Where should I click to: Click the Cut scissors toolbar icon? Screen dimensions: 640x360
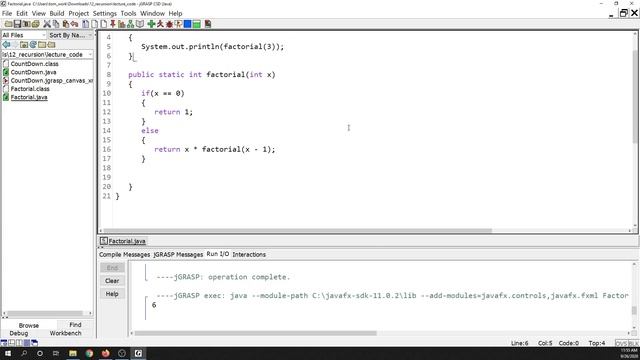[x=47, y=24]
